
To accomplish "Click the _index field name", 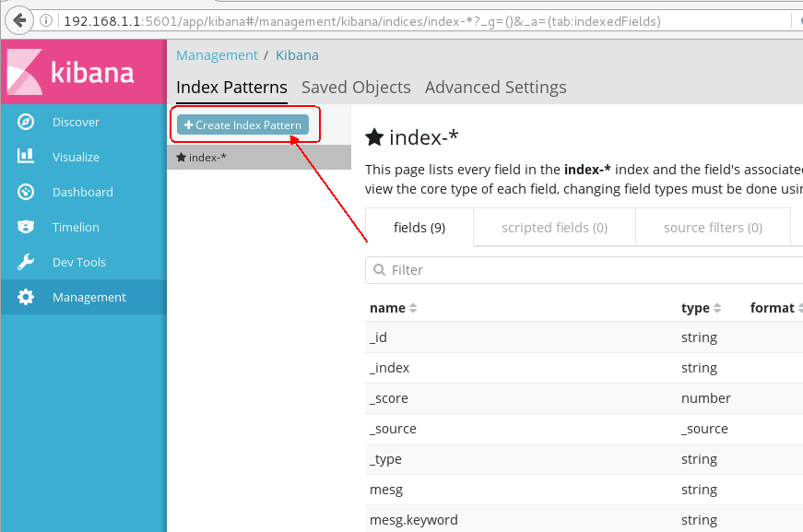I will (x=389, y=368).
